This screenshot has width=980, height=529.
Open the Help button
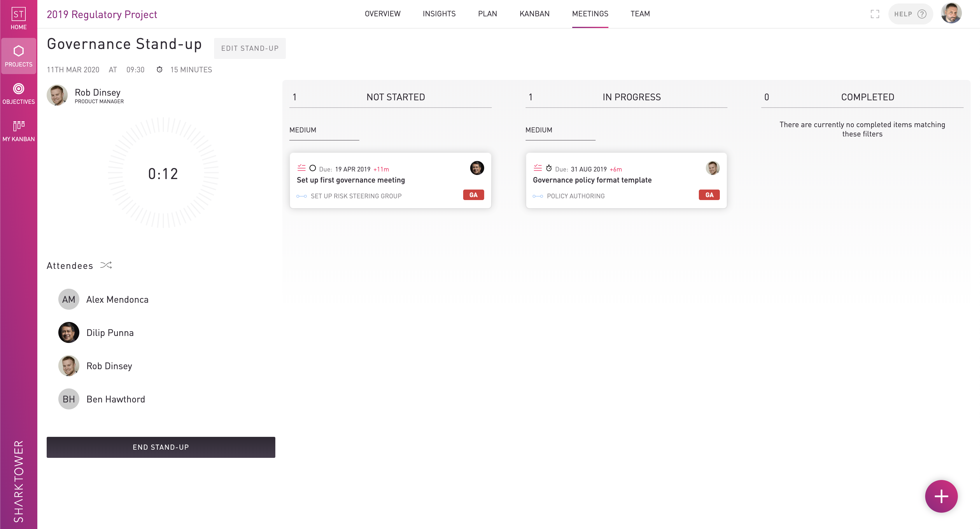(910, 14)
